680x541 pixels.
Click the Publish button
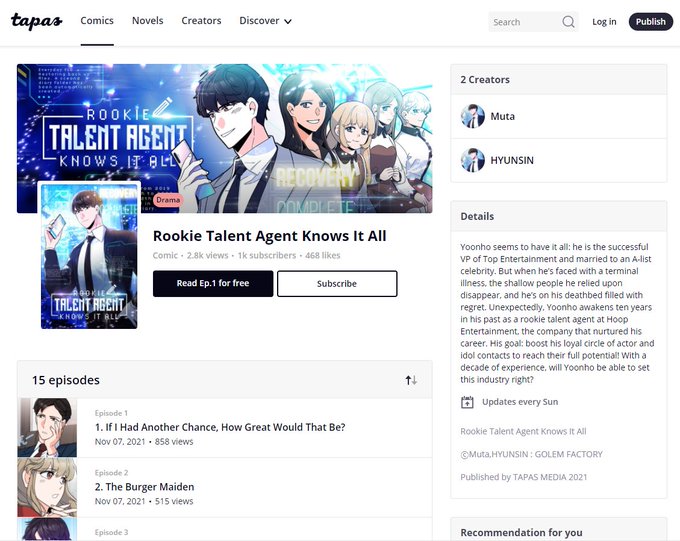tap(651, 22)
